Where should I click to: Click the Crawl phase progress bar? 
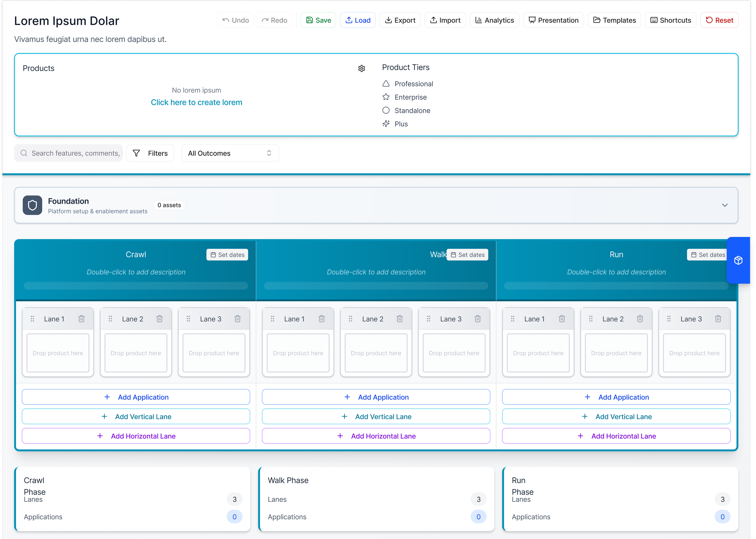tap(136, 286)
